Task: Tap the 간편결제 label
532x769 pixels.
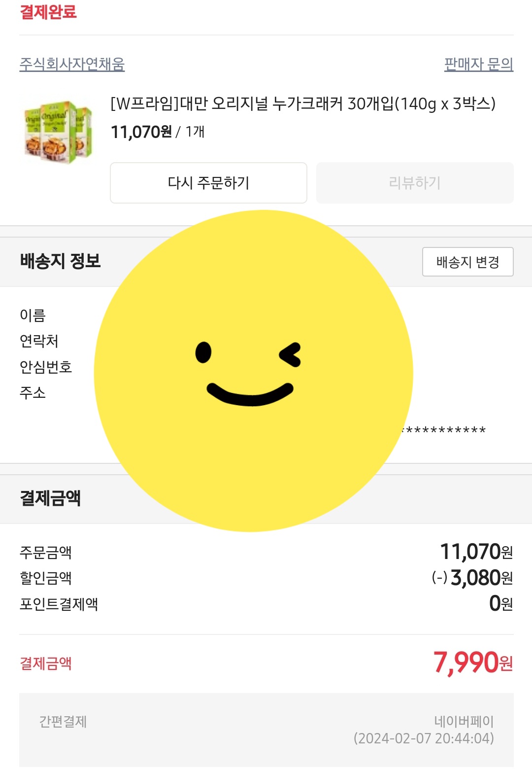Action: (63, 722)
